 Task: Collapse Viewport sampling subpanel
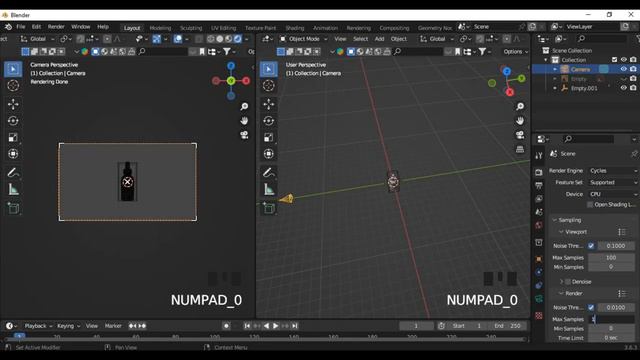point(561,232)
